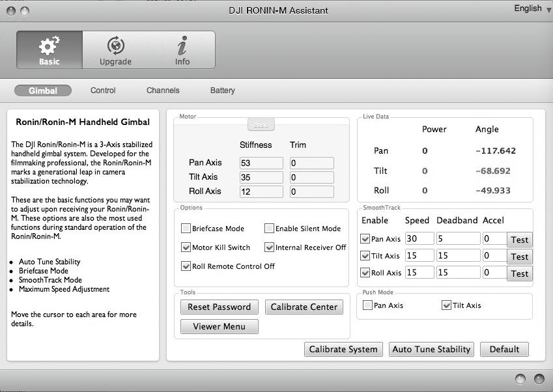The width and height of the screenshot is (553, 392).
Task: Click the right status indicator light at bottom
Action: 539,378
